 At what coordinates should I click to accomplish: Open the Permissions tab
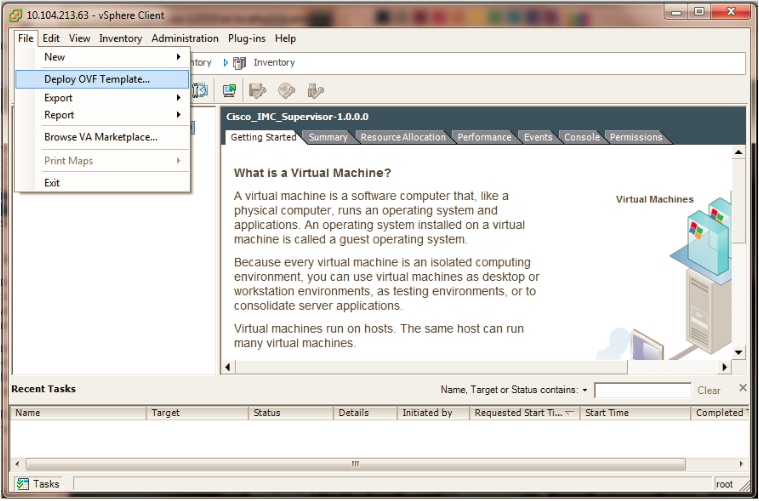click(x=636, y=137)
